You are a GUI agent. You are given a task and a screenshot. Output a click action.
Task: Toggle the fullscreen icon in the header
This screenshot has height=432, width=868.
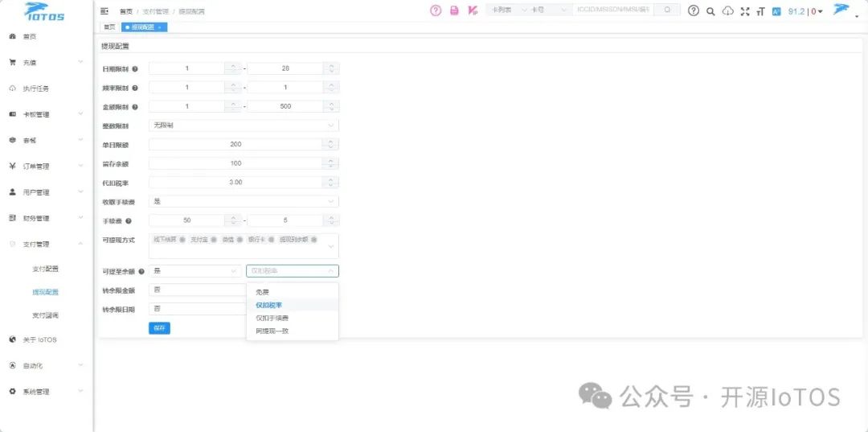(744, 11)
